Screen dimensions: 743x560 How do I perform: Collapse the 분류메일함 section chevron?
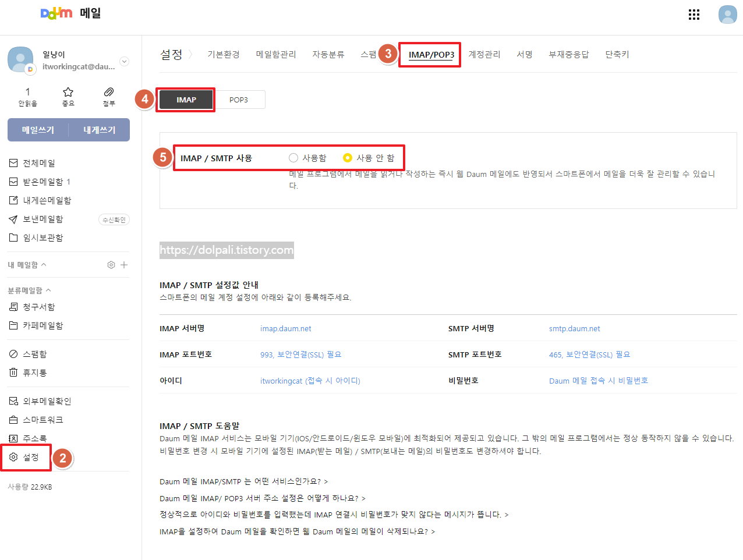pos(47,289)
